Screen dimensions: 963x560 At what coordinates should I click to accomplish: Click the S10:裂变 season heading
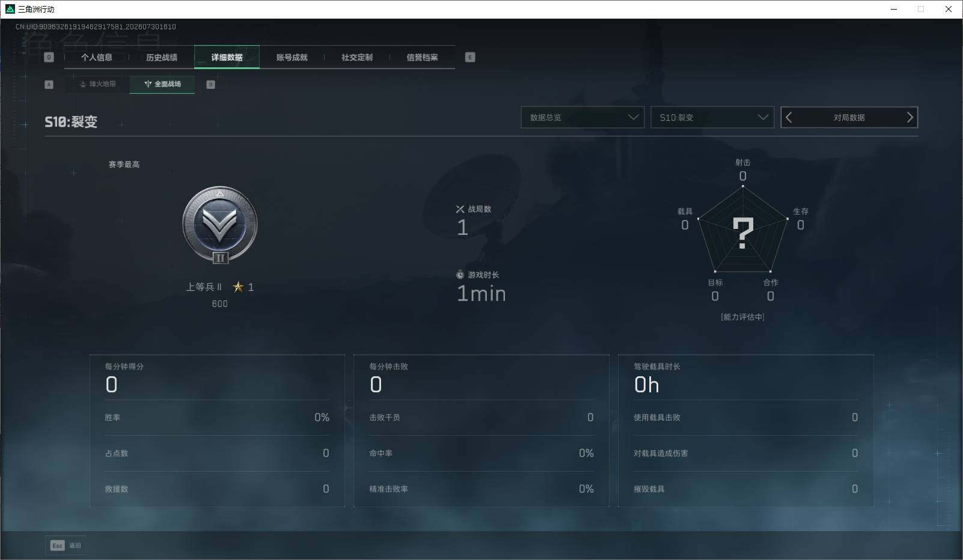tap(71, 122)
